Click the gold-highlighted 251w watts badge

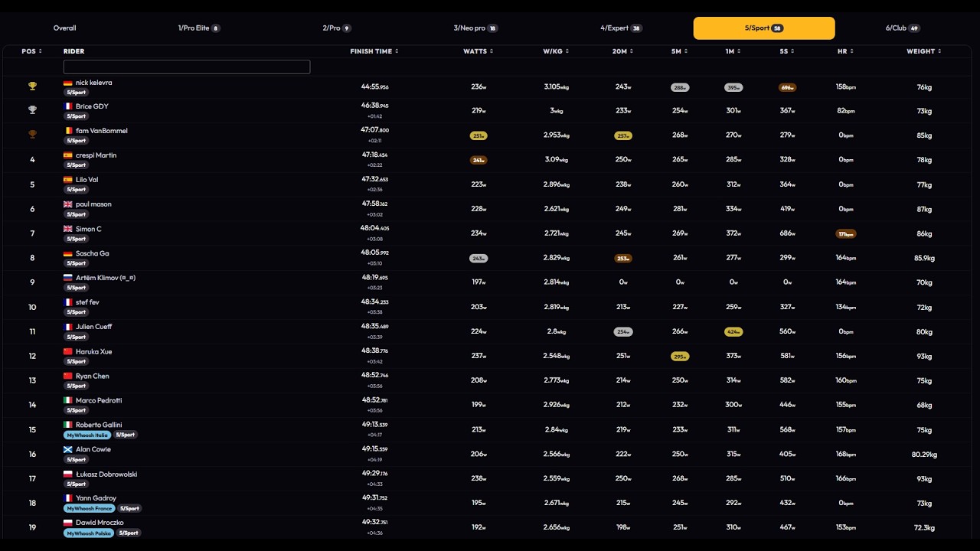479,135
